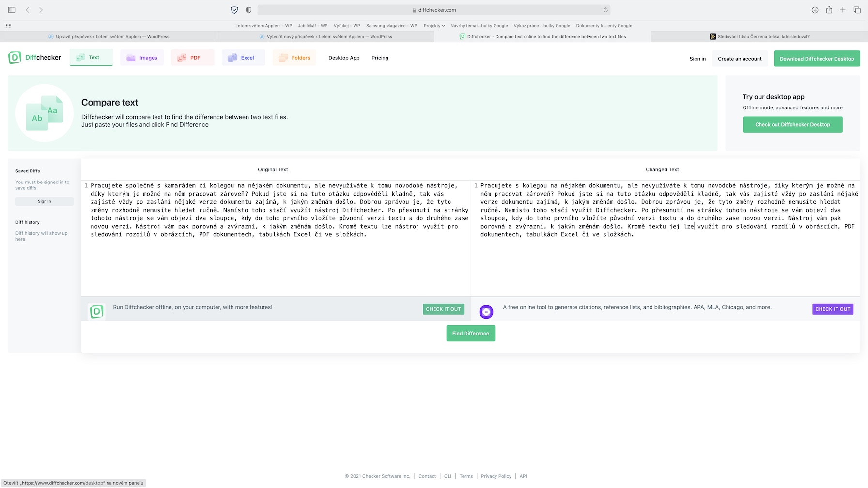Viewport: 868px width, 488px height.
Task: Click the purple citation tool icon
Action: [x=486, y=312]
